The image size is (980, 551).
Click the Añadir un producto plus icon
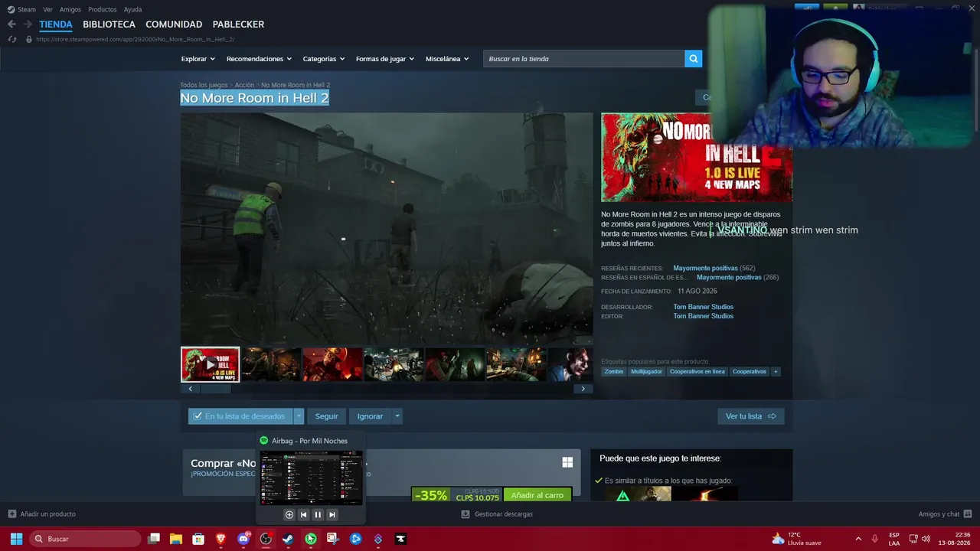11,514
